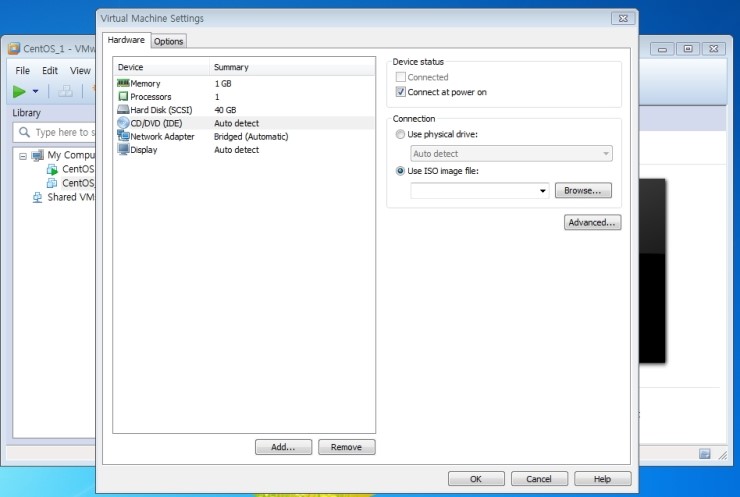Switch to the Options tab
The width and height of the screenshot is (740, 497).
point(168,42)
